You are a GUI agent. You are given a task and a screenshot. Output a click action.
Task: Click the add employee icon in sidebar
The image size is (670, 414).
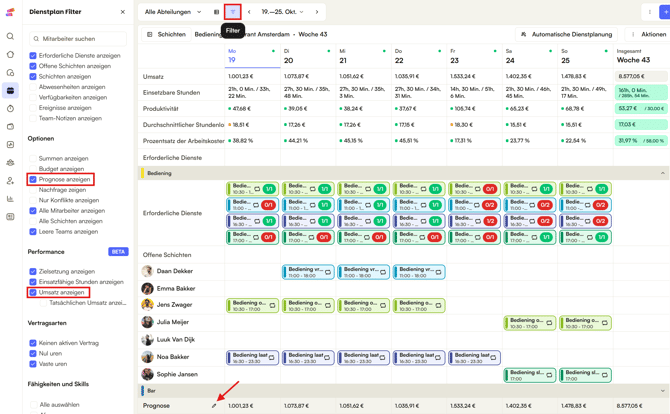pyautogui.click(x=10, y=181)
